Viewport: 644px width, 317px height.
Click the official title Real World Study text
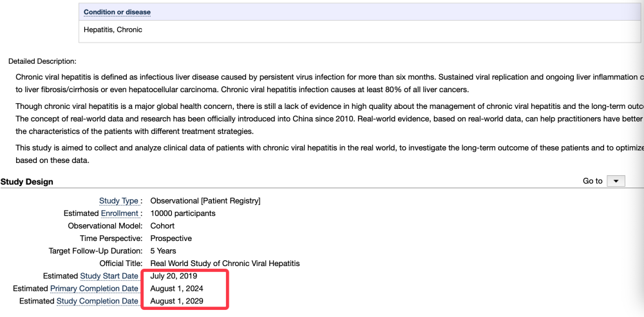click(x=225, y=264)
